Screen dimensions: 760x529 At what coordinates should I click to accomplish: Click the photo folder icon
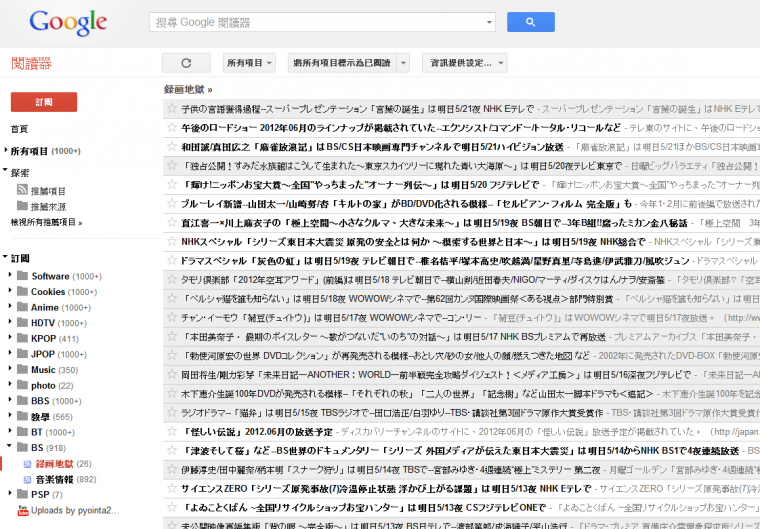(x=22, y=385)
